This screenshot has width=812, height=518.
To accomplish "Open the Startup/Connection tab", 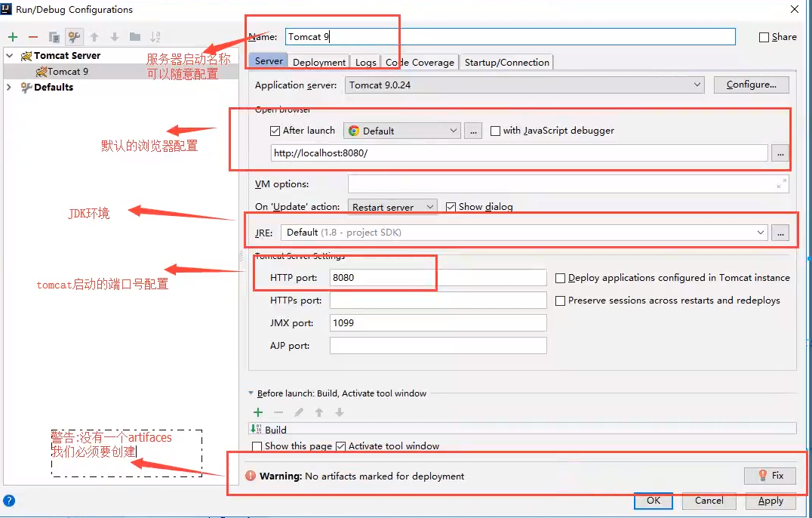I will click(x=506, y=62).
